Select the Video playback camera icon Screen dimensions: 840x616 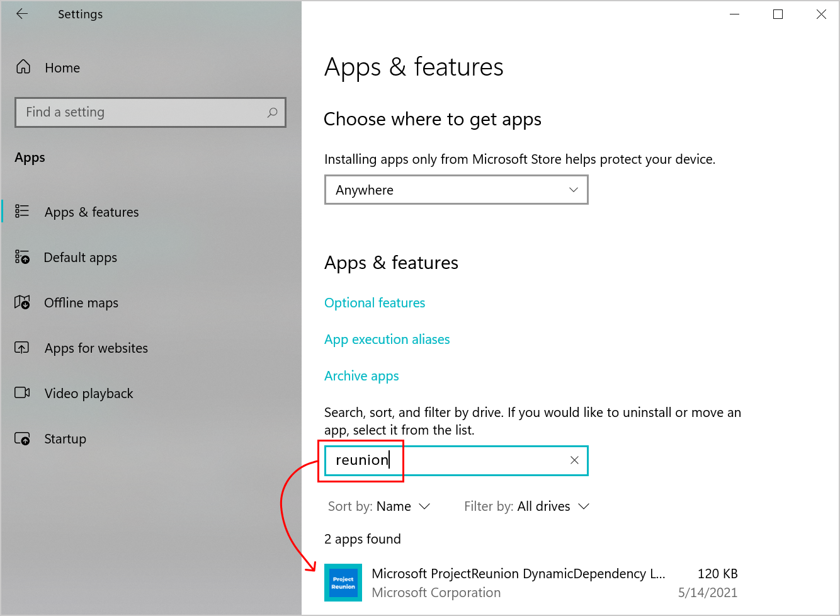(x=22, y=393)
